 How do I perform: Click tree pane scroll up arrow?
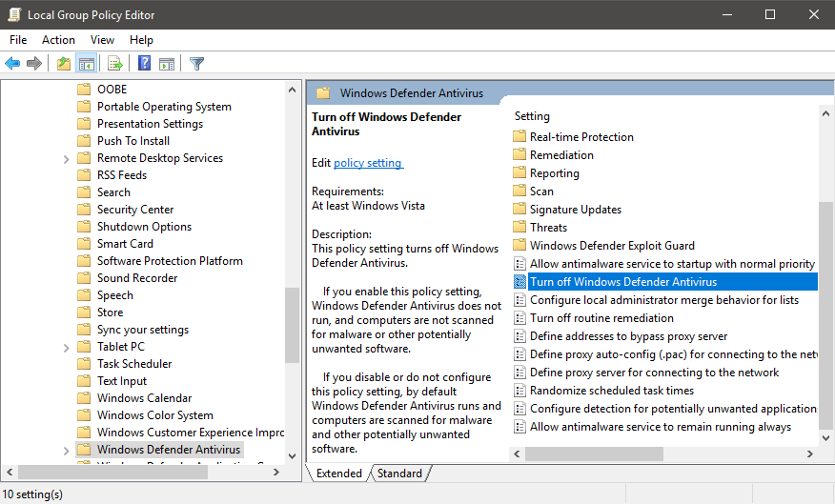point(292,90)
